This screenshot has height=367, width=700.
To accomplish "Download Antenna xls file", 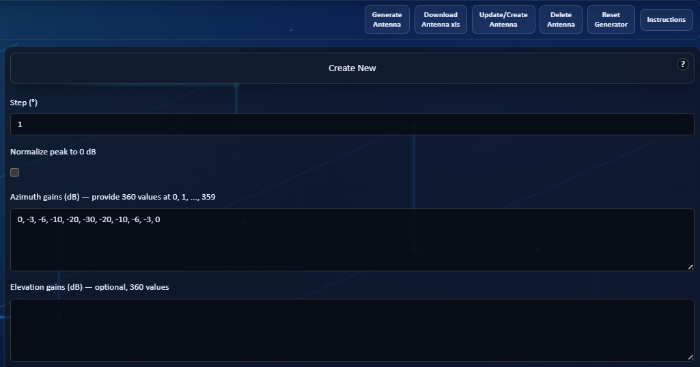I will tap(440, 20).
